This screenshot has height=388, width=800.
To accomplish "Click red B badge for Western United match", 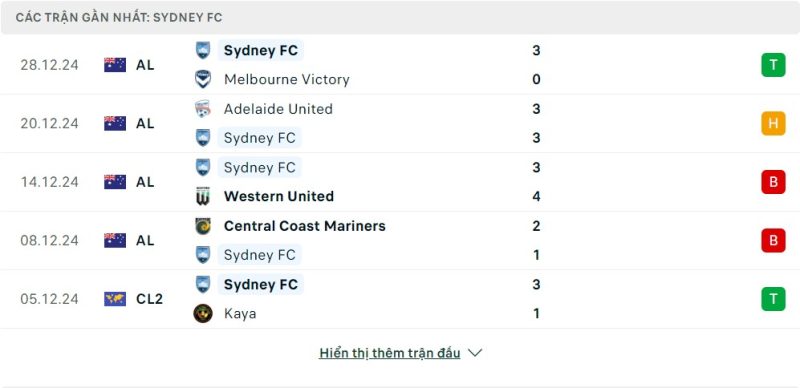I will [773, 182].
